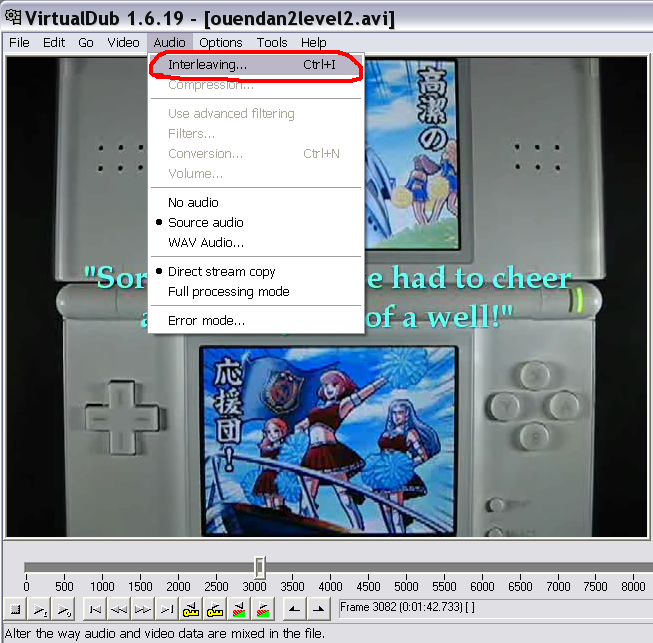The height and width of the screenshot is (643, 653).
Task: Select Direct stream copy mode
Action: point(256,272)
